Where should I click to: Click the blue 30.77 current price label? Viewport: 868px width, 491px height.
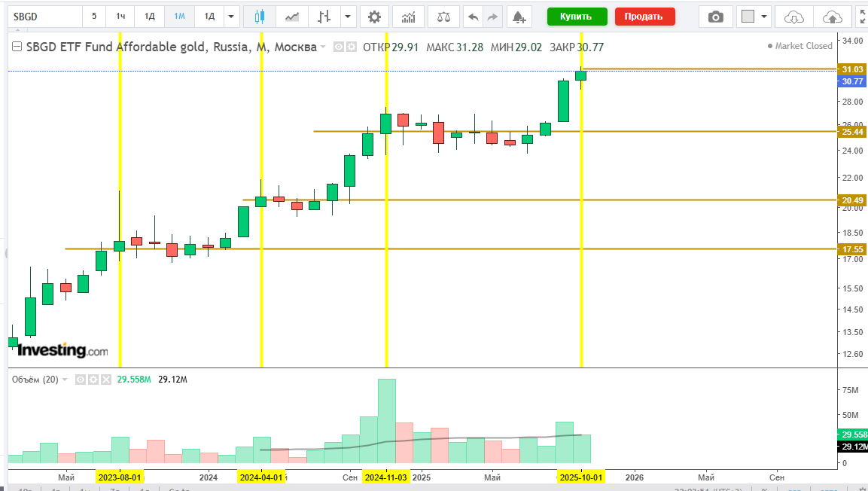(x=851, y=81)
